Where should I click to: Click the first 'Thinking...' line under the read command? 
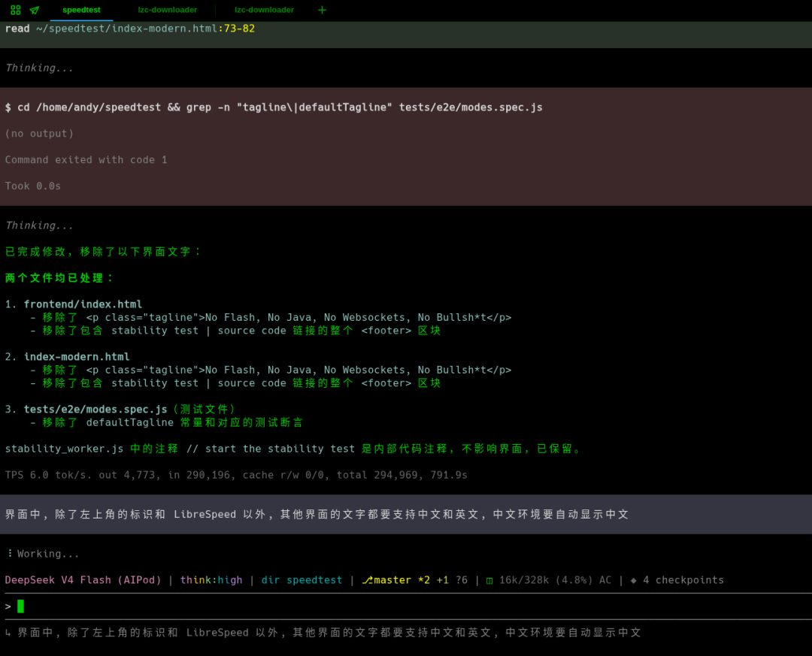39,68
